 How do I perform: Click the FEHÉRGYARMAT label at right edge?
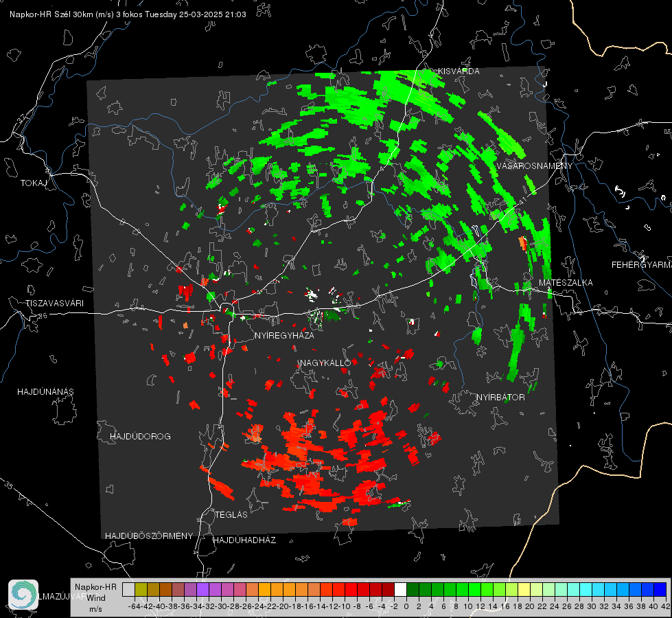pyautogui.click(x=641, y=265)
